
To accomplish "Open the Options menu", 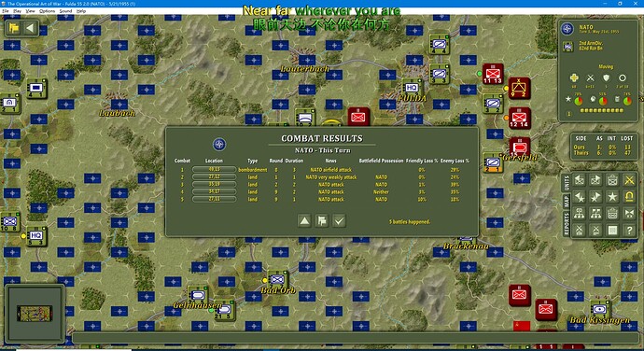I will pos(48,11).
